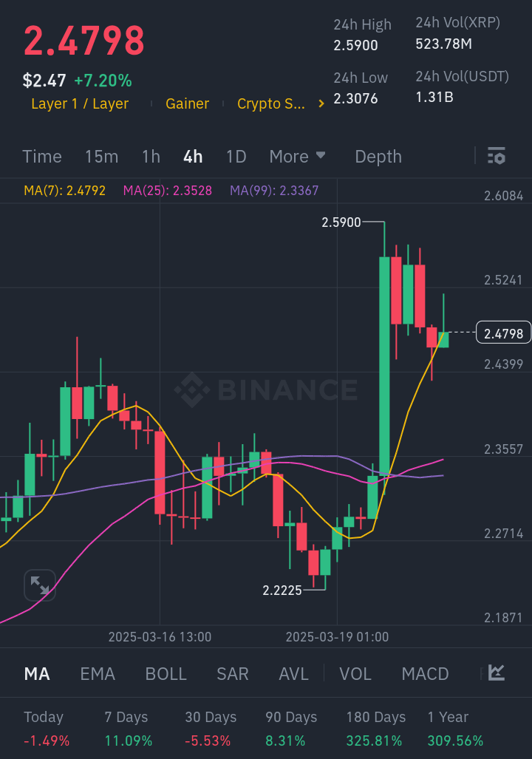Screen dimensions: 532x759
Task: Open the Depth chart tab
Action: pyautogui.click(x=378, y=157)
